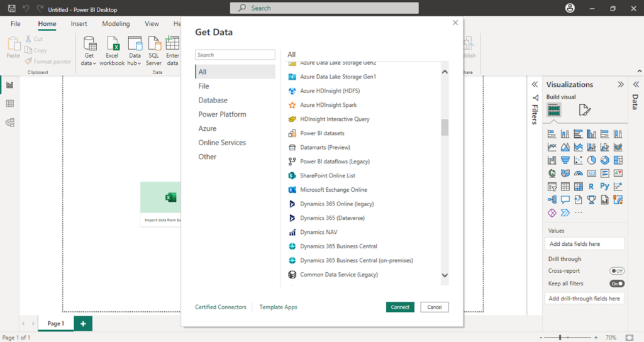Choose the line chart visual

point(552,147)
